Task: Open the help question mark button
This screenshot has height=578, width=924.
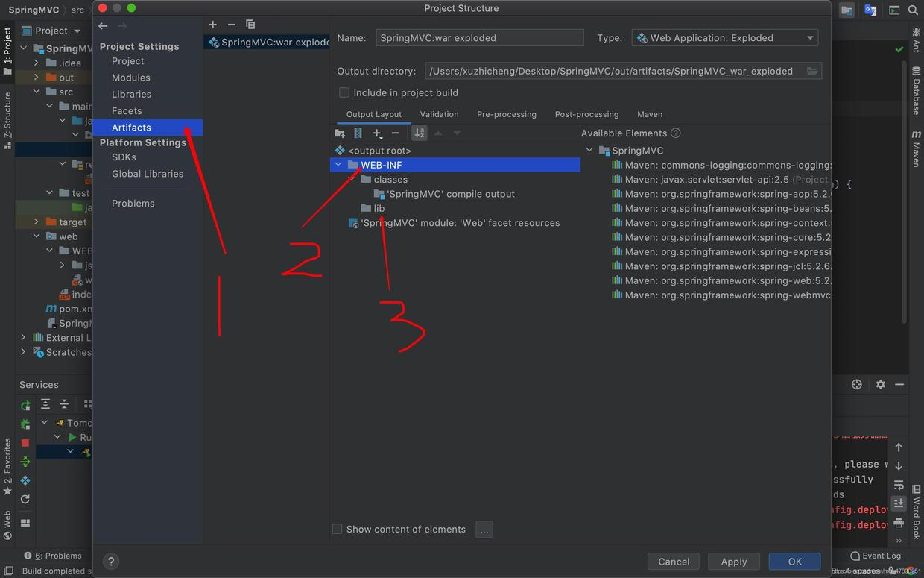Action: (111, 562)
